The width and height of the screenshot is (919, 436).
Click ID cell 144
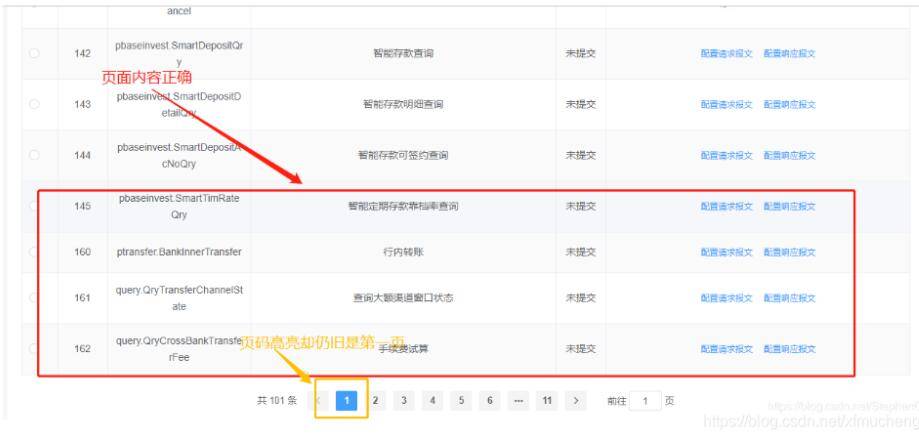[83, 155]
